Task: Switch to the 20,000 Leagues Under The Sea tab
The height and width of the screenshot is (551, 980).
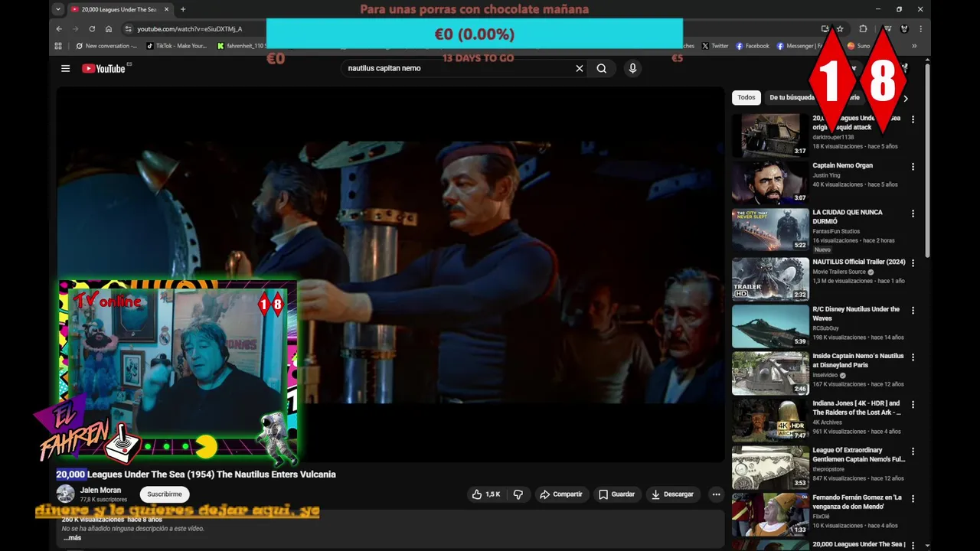Action: (119, 9)
